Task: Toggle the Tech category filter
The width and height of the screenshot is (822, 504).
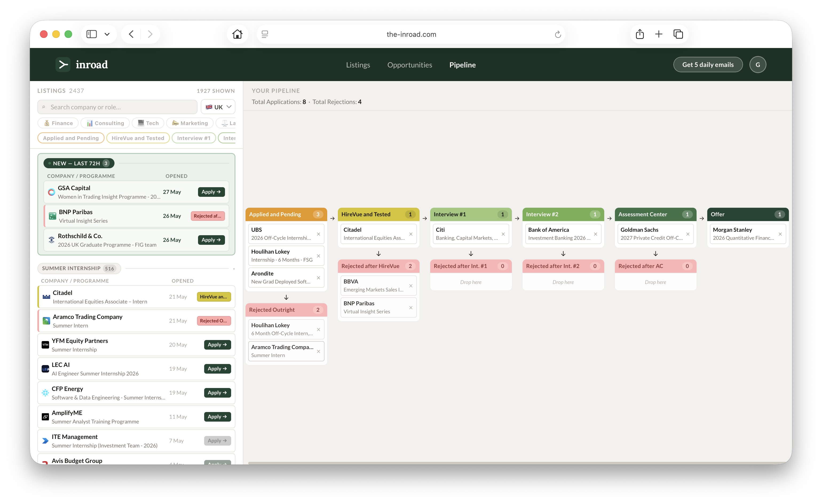Action: point(148,123)
